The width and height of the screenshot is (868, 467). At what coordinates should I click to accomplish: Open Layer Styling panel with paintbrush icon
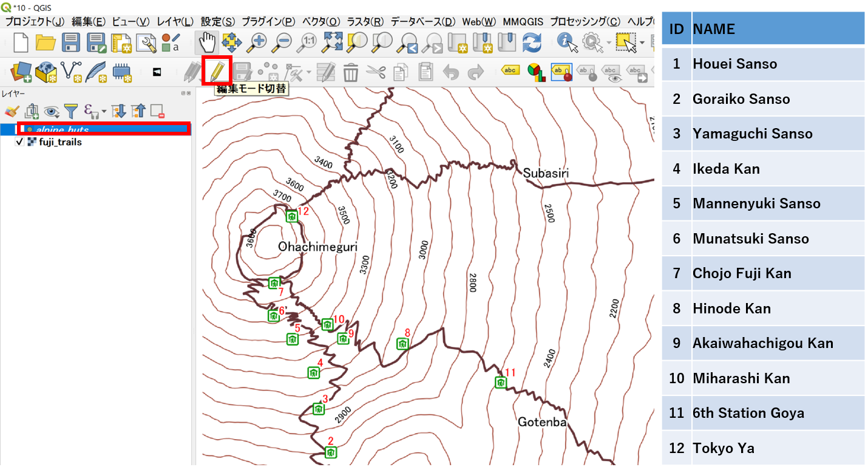coord(12,111)
